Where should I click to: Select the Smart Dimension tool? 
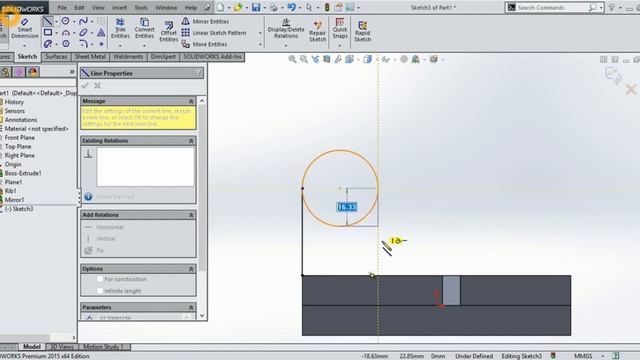pyautogui.click(x=24, y=29)
